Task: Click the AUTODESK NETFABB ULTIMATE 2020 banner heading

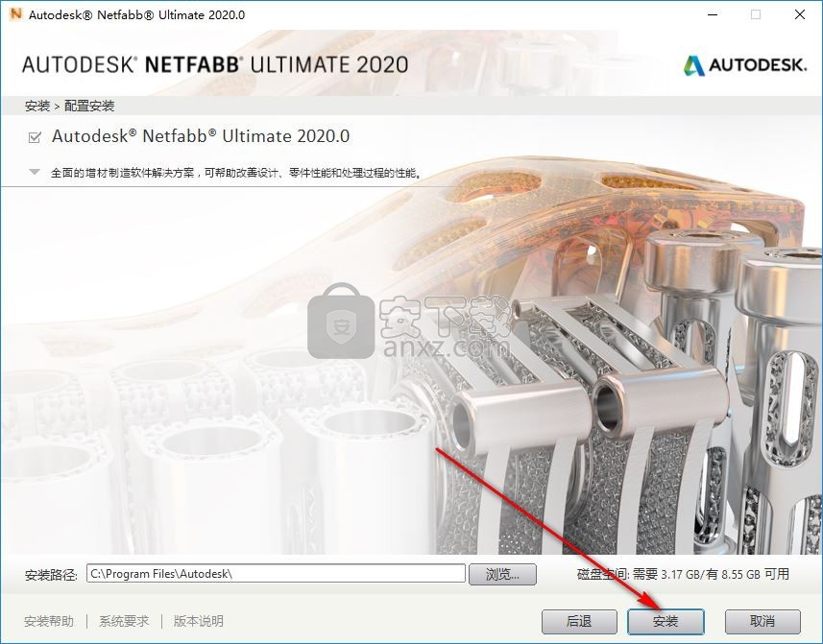Action: pos(215,64)
